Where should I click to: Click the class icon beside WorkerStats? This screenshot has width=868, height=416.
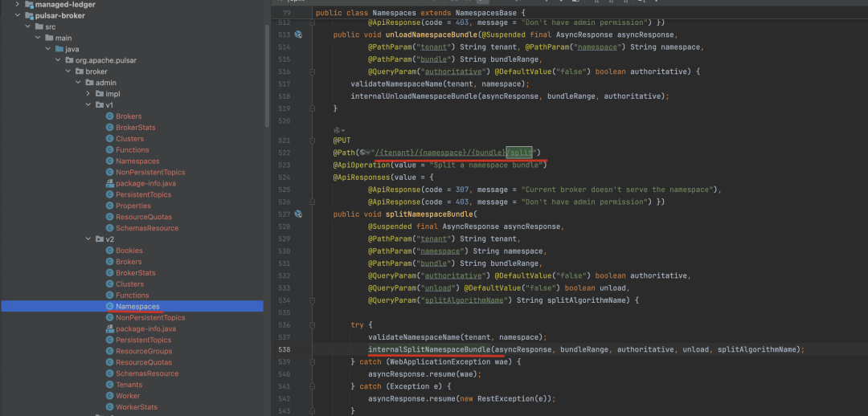pyautogui.click(x=109, y=407)
